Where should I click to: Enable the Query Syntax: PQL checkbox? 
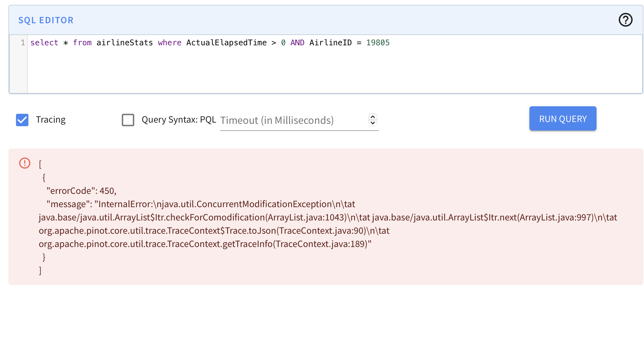point(128,120)
